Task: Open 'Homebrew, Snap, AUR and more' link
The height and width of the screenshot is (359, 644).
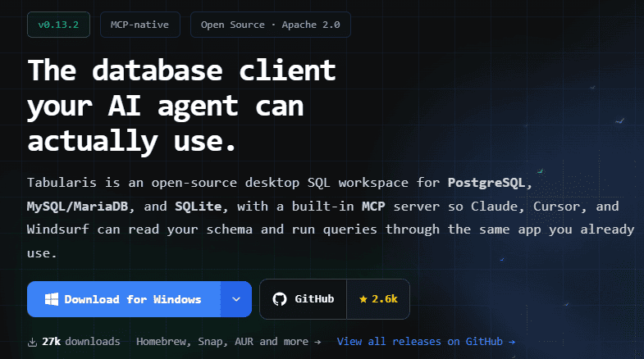Action: [x=229, y=342]
